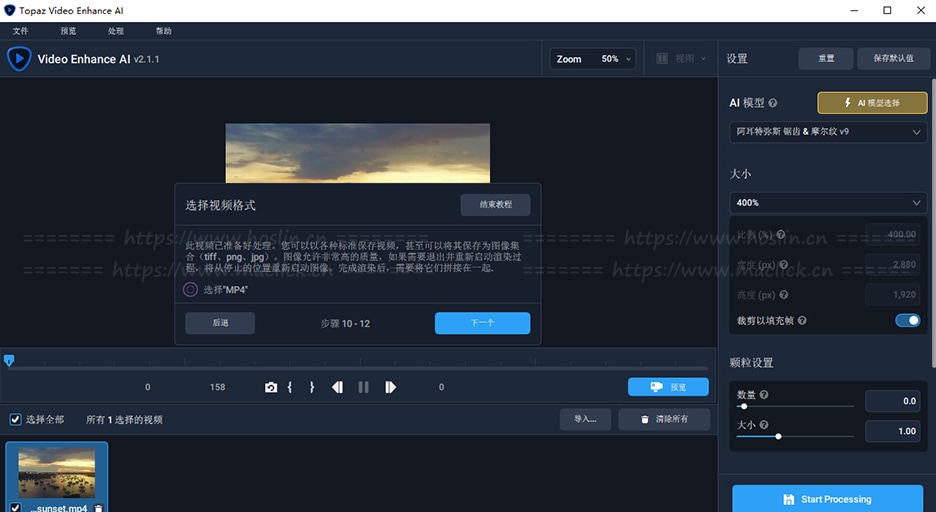Show help for 裁剪以填充帧
Viewport: 936px width, 512px height.
[802, 320]
